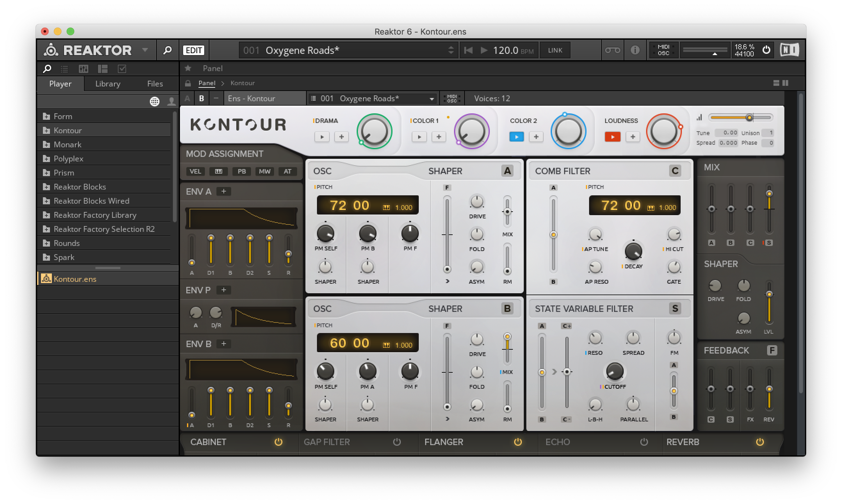Click the ENV B plus button

(x=224, y=344)
